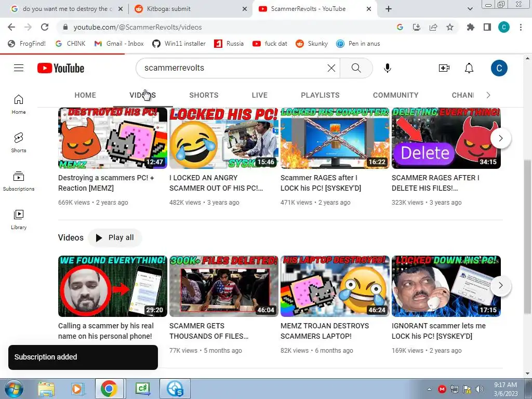Open 'Destroying a scammers PC!' video title
The image size is (532, 399).
(106, 183)
